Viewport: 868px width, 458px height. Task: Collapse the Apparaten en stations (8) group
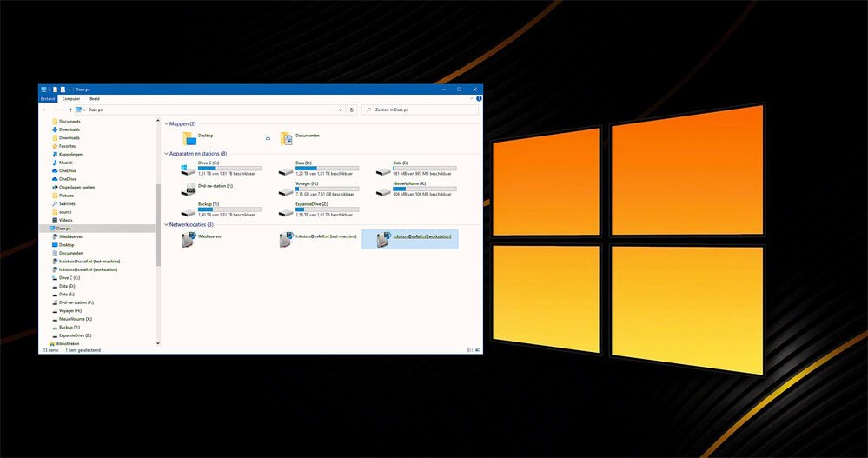(x=166, y=154)
